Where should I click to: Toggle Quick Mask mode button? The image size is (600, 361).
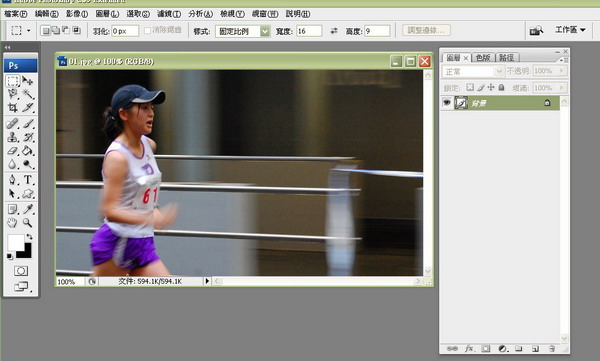tap(21, 271)
